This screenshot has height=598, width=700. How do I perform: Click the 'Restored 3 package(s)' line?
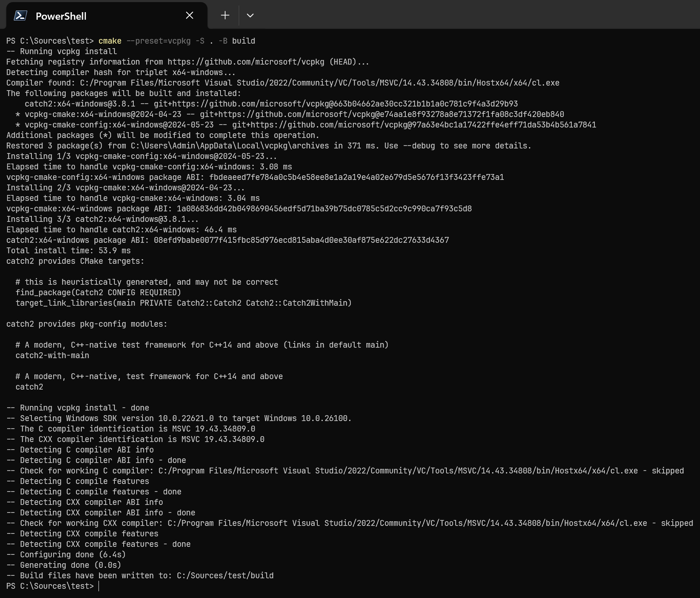pos(269,146)
